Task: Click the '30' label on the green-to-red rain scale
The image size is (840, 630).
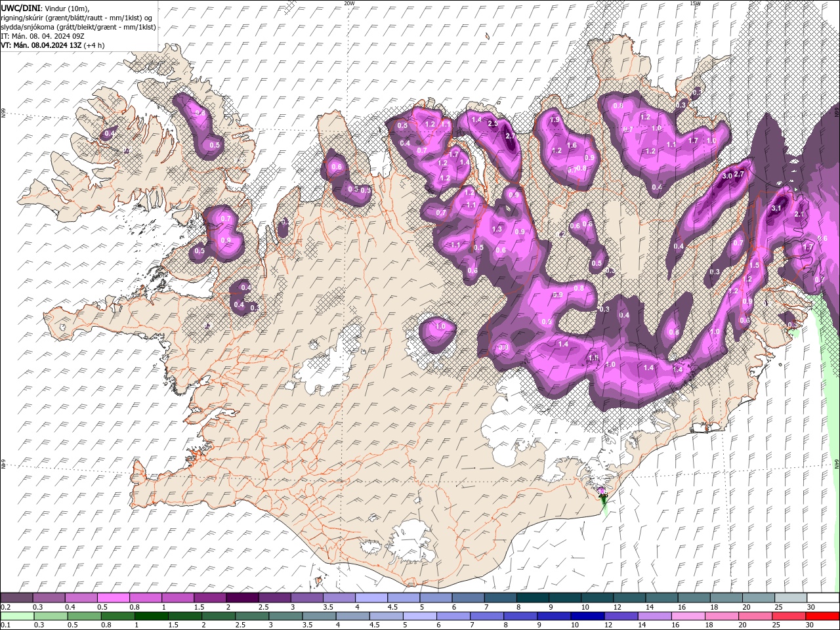Action: coord(811,625)
